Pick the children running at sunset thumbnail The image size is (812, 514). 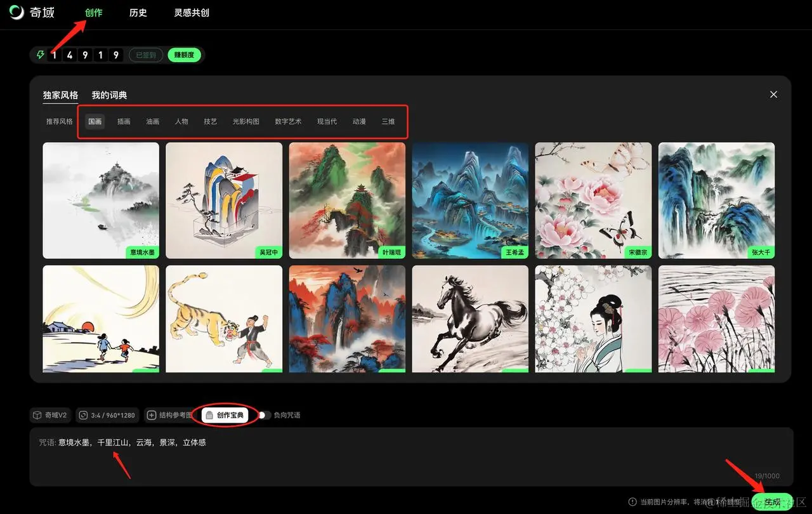coord(101,319)
